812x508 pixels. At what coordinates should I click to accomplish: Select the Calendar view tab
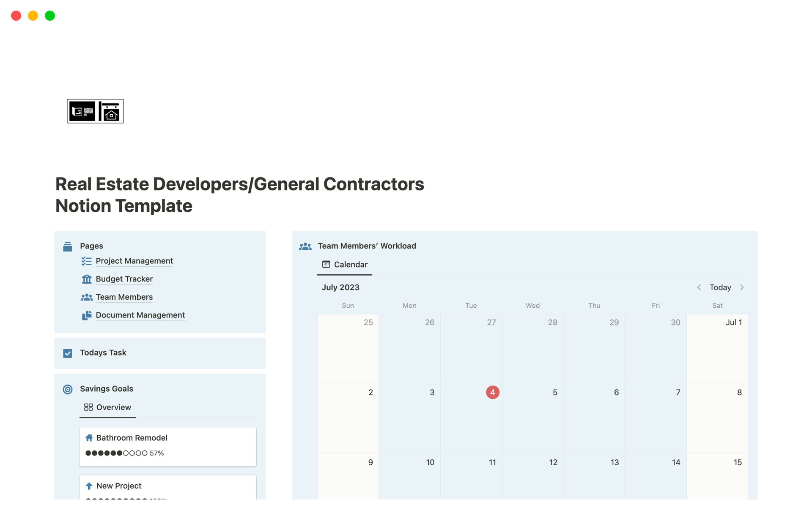click(345, 265)
